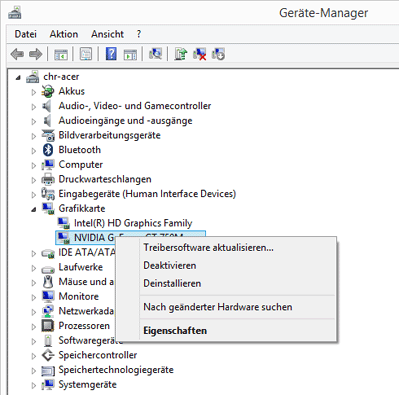Click the Geräte-Manager title bar icon
This screenshot has height=395, width=399.
click(15, 13)
